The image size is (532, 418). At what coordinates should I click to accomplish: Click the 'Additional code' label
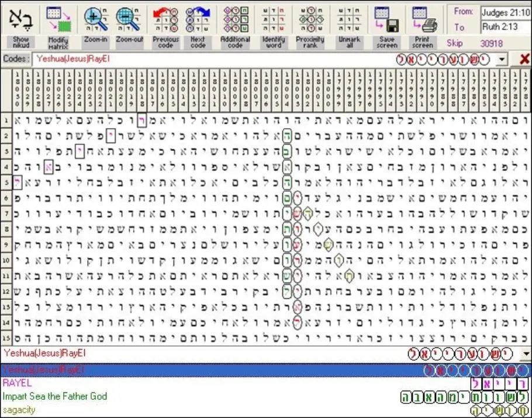tap(236, 43)
